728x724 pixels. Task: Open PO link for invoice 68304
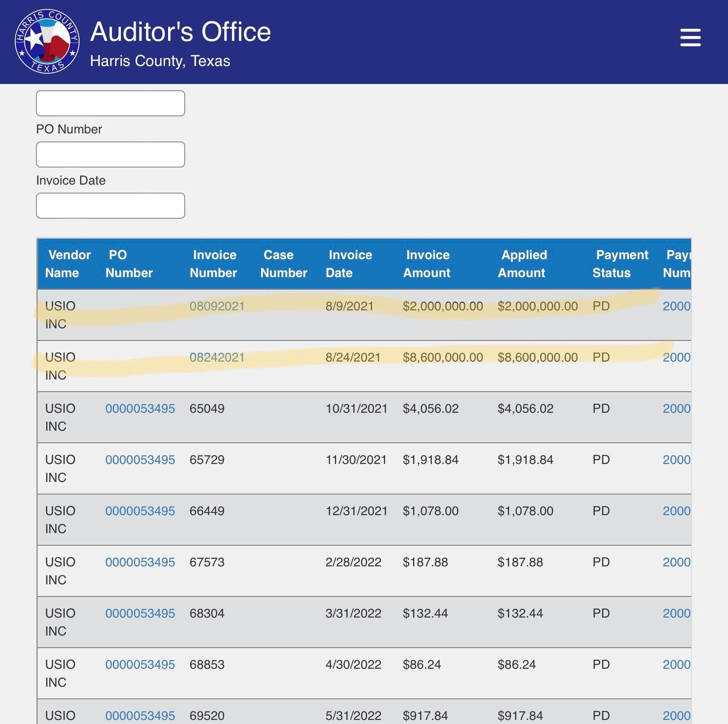tap(140, 614)
